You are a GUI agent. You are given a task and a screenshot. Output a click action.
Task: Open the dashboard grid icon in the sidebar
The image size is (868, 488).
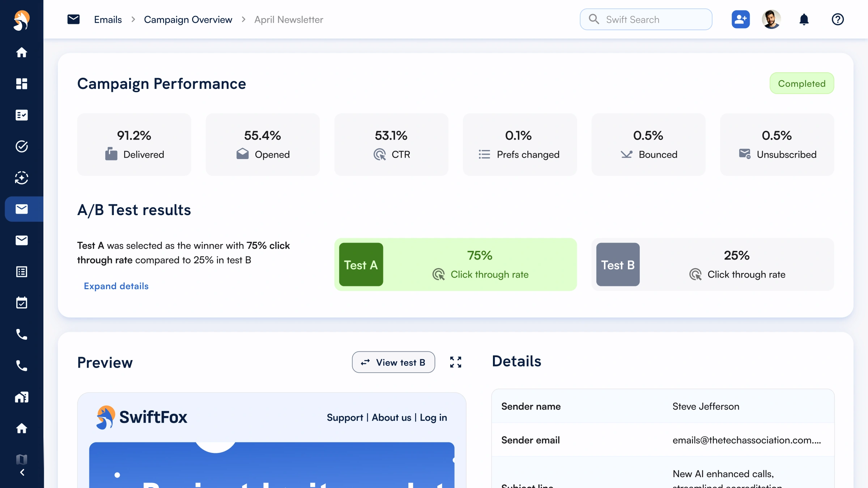22,84
